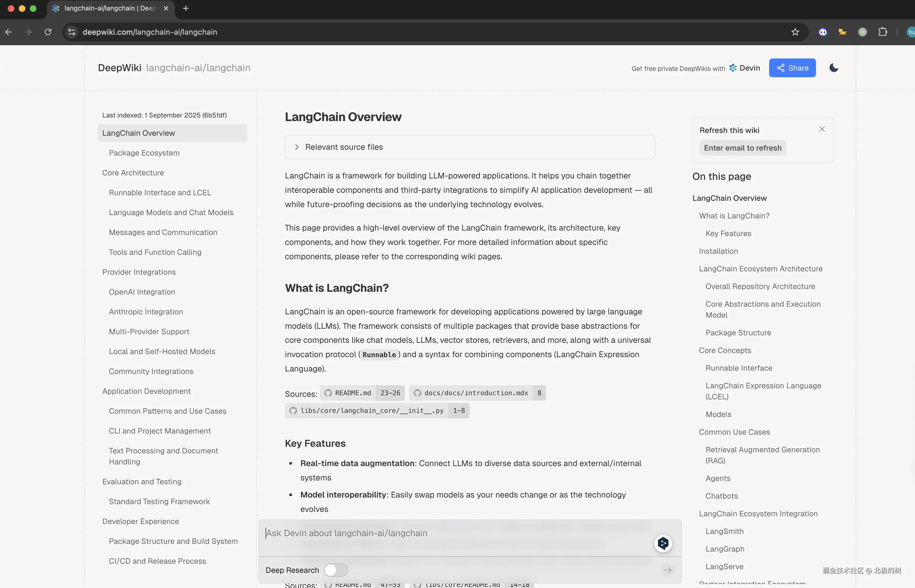
Task: Bookmark this page with the star icon
Action: (795, 32)
